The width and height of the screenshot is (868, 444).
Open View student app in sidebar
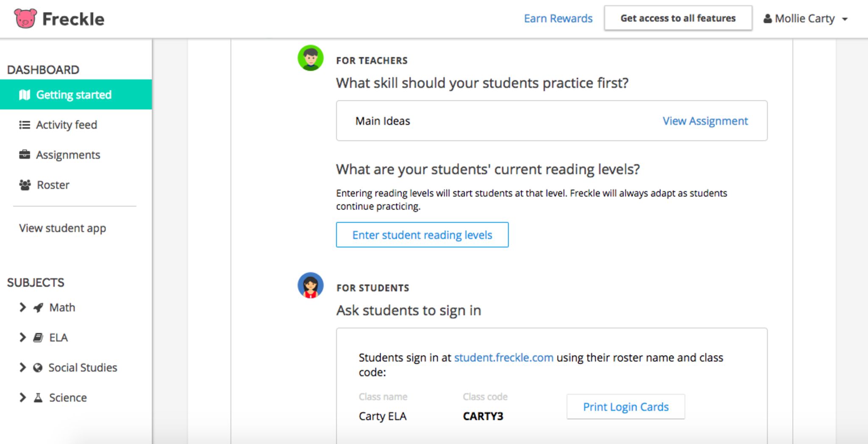(x=62, y=228)
